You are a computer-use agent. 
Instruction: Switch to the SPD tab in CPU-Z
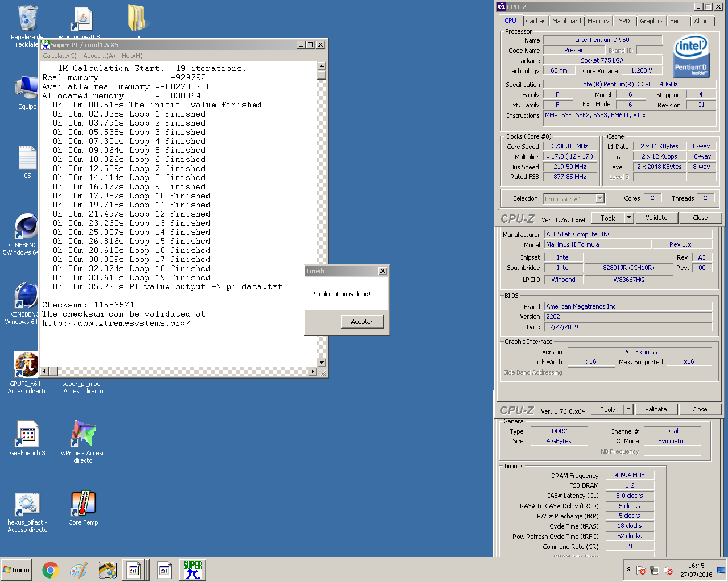624,21
